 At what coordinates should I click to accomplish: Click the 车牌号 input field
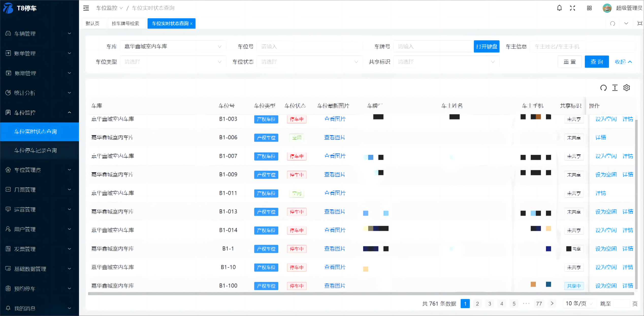433,46
